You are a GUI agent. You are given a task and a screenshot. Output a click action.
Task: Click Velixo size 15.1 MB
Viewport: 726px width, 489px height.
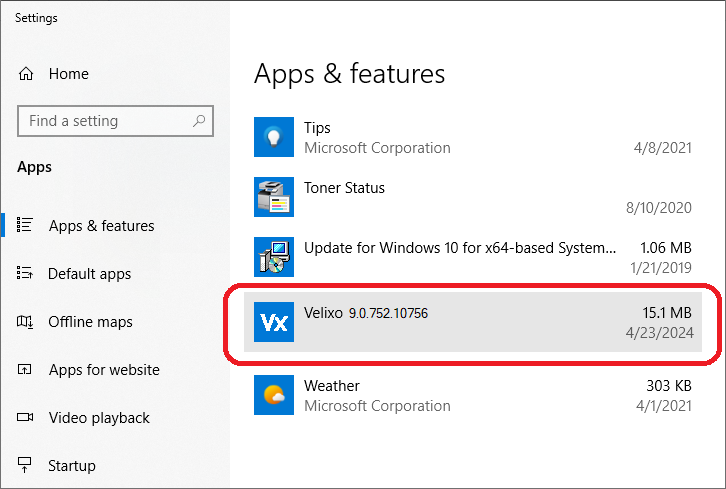point(667,313)
